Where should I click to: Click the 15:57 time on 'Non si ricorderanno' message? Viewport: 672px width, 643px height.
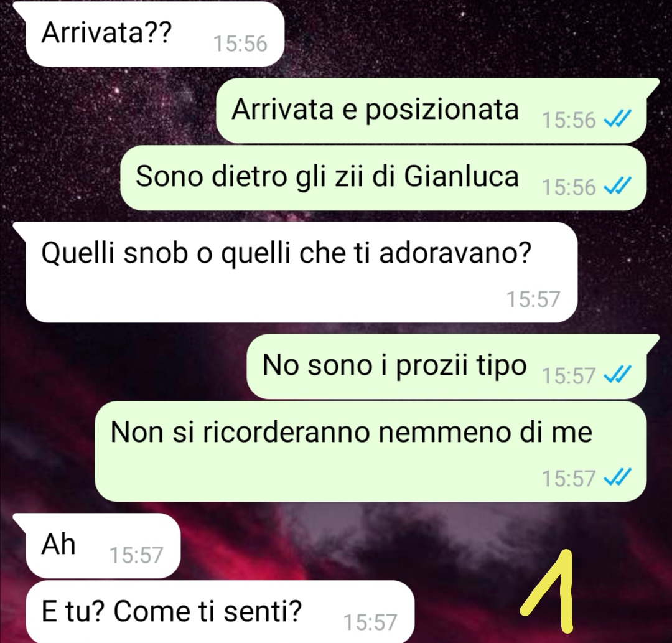[569, 479]
